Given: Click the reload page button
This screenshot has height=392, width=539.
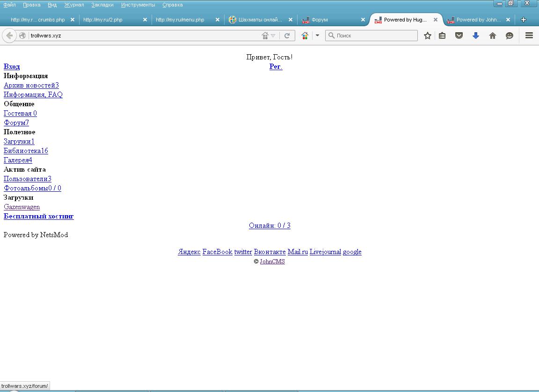Looking at the screenshot, I should (287, 36).
